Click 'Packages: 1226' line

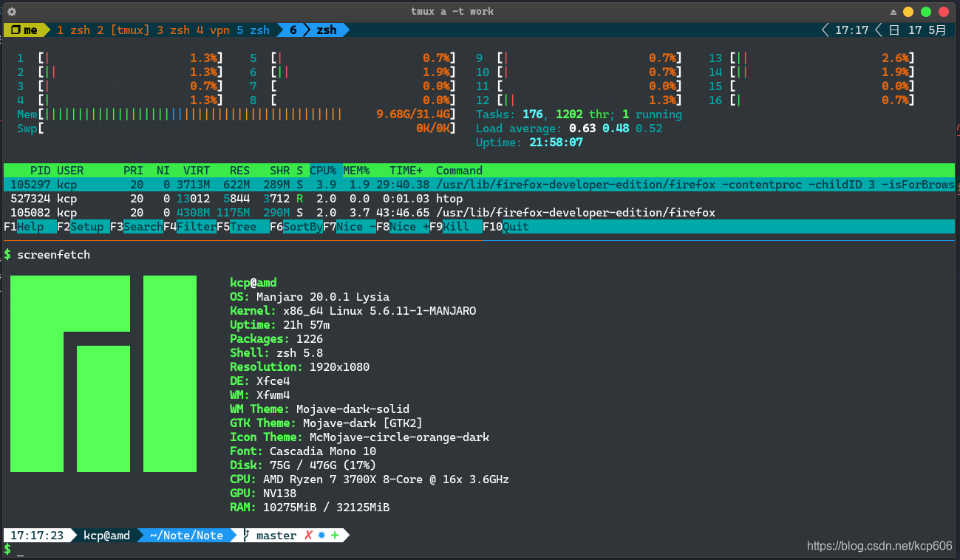coord(276,339)
